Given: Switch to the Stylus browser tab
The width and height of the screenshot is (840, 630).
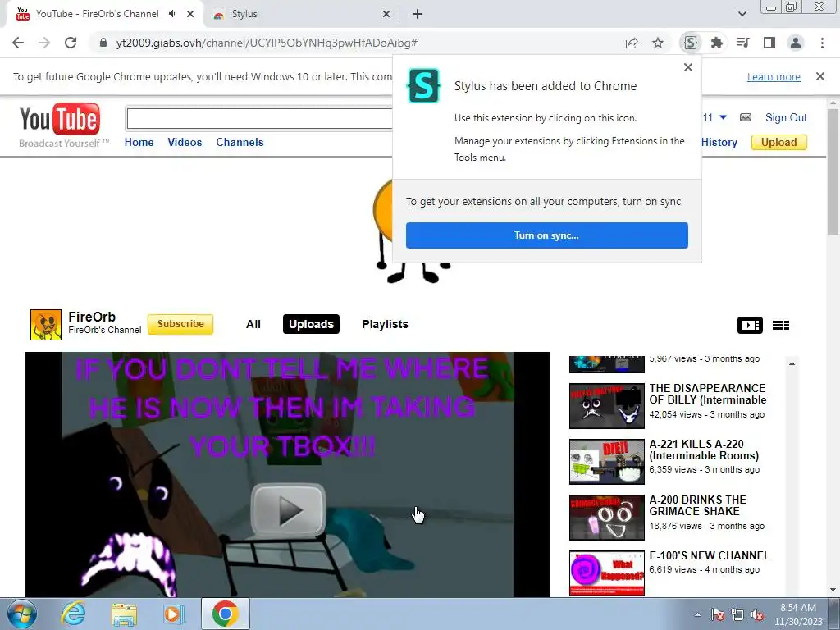Looking at the screenshot, I should pos(302,14).
